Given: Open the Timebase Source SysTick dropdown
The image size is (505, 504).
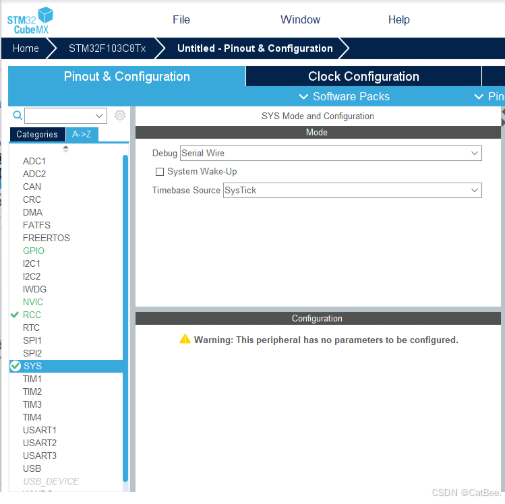Looking at the screenshot, I should pyautogui.click(x=352, y=190).
